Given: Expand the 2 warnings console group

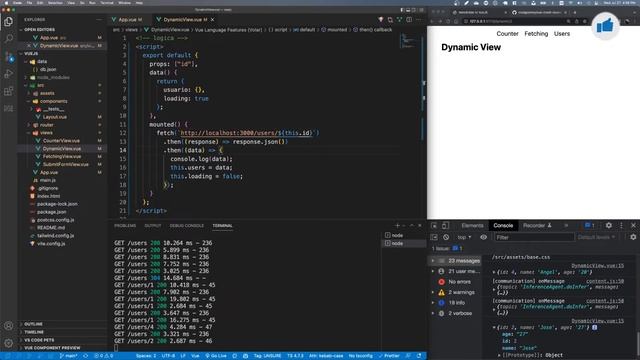Looking at the screenshot, I should [433, 292].
